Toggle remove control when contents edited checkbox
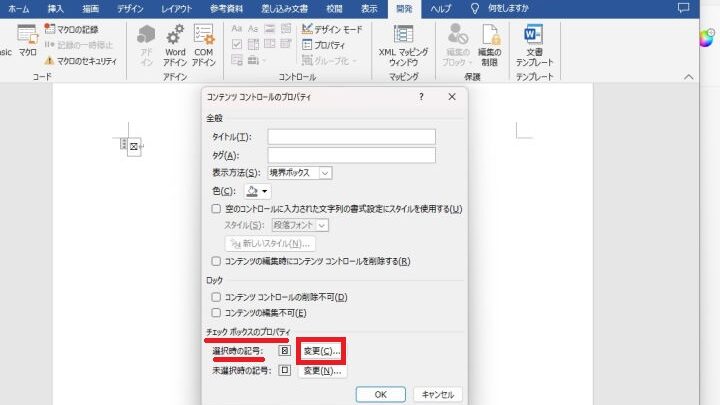The height and width of the screenshot is (405, 720). click(216, 261)
